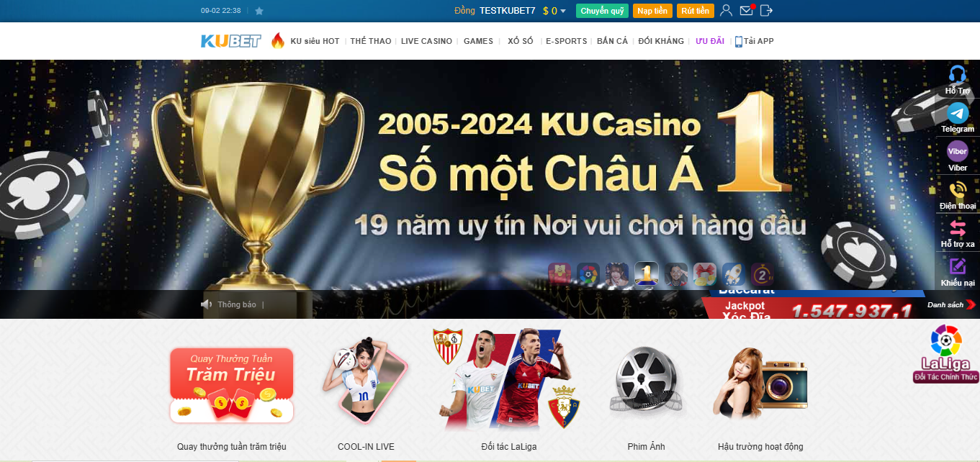Expand the balance dropdown arrow next to $ 0

pos(563,11)
